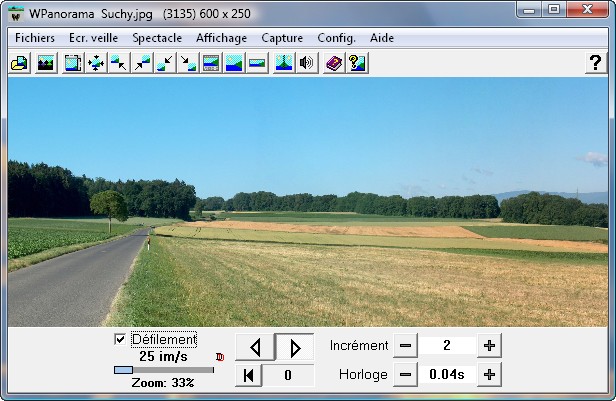Move window to bottom-left corner icon
Image resolution: width=616 pixels, height=401 pixels.
[x=165, y=63]
